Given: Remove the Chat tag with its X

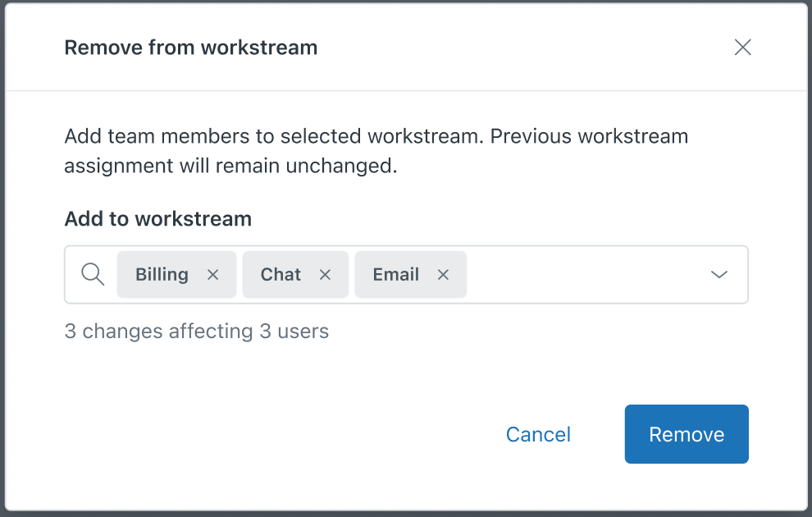Looking at the screenshot, I should (x=325, y=275).
